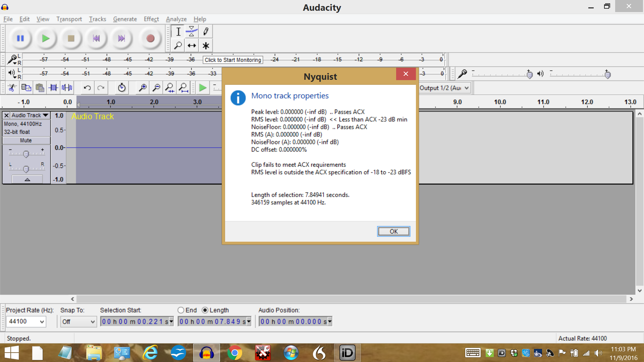644x362 pixels.
Task: Open the Audio Track name dropdown menu
Action: (x=45, y=115)
